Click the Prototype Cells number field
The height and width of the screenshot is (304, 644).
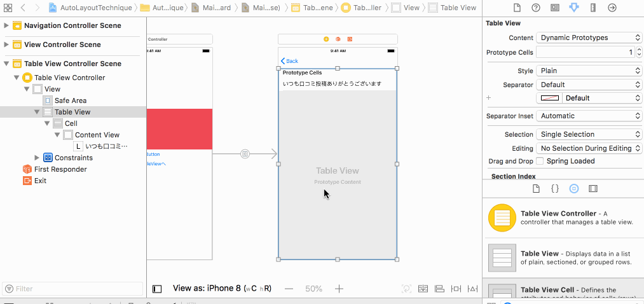pos(586,52)
